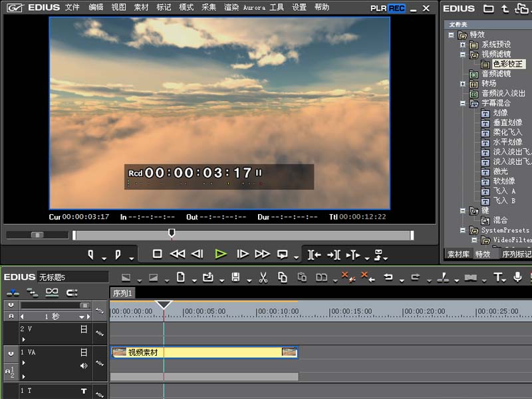Open the 文件 menu

(x=72, y=7)
